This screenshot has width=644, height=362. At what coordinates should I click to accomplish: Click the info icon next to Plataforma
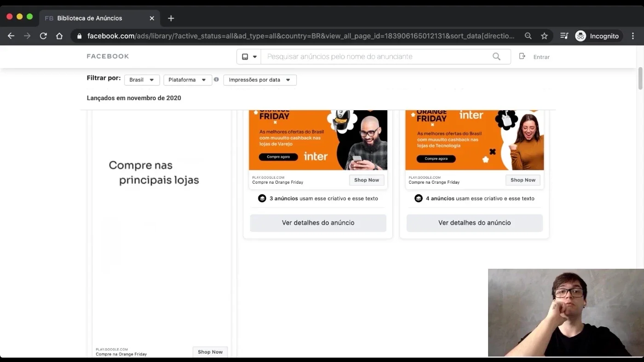pos(216,79)
